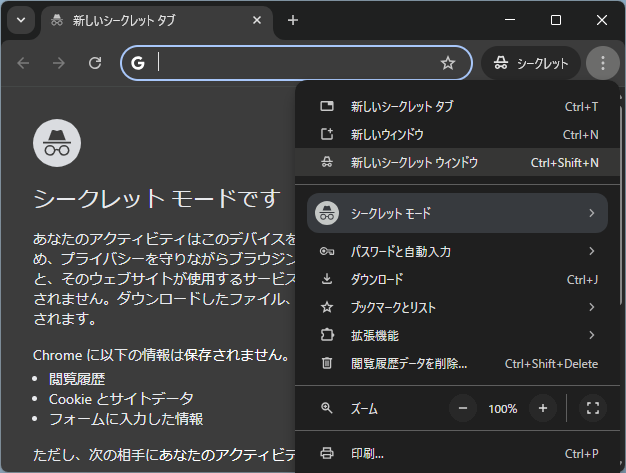This screenshot has width=626, height=473.
Task: Open パスワードと自動入力 menu item
Action: [457, 251]
